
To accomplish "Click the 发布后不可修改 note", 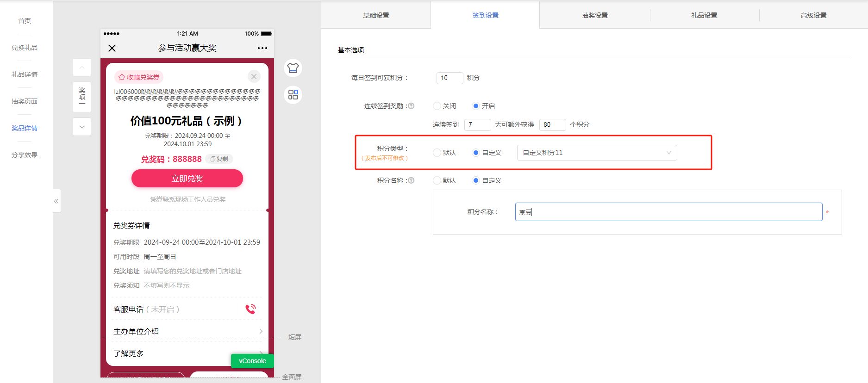I will [384, 158].
